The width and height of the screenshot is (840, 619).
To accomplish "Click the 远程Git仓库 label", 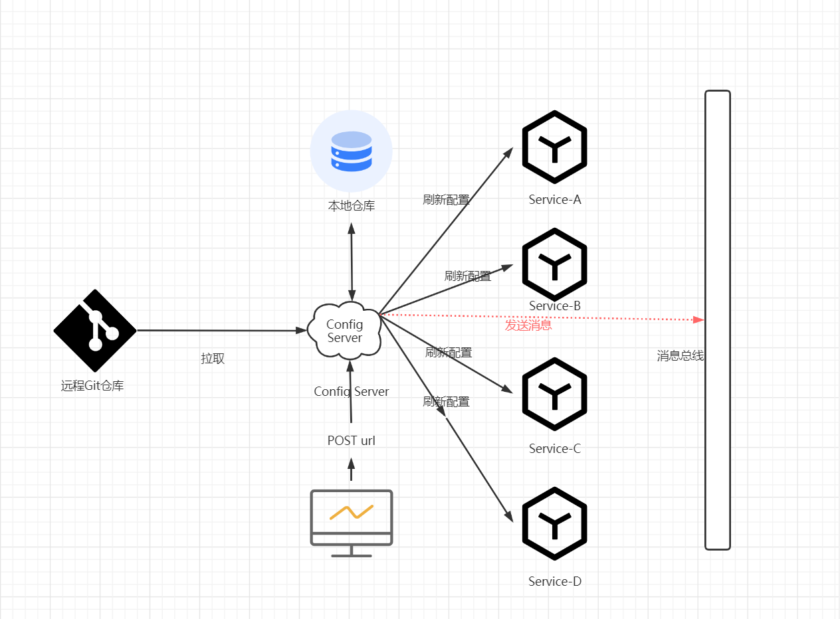I will click(92, 386).
